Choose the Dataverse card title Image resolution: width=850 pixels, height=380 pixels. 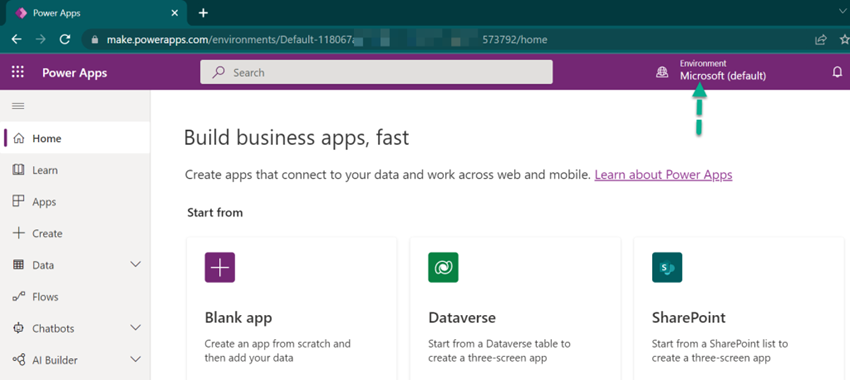click(x=462, y=318)
